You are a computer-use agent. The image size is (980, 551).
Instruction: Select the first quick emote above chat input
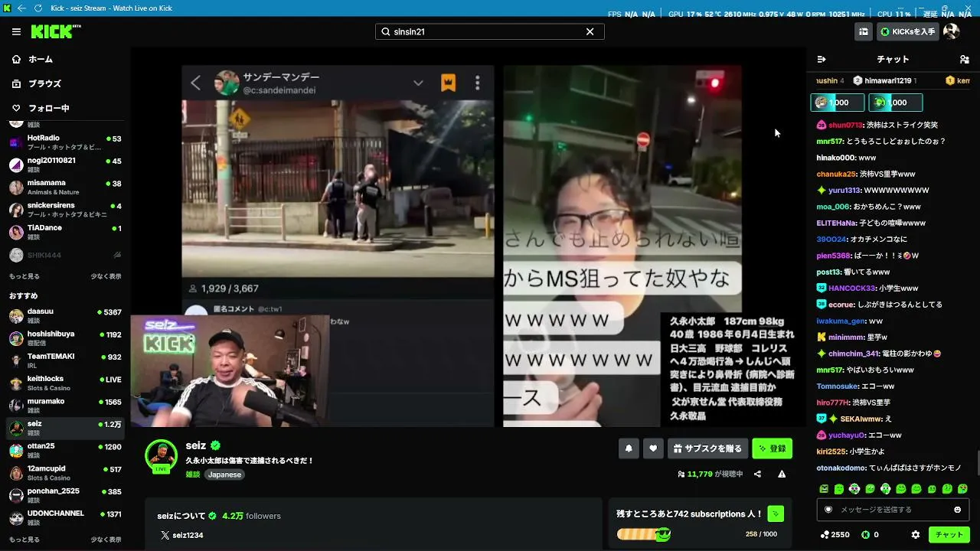(x=824, y=489)
